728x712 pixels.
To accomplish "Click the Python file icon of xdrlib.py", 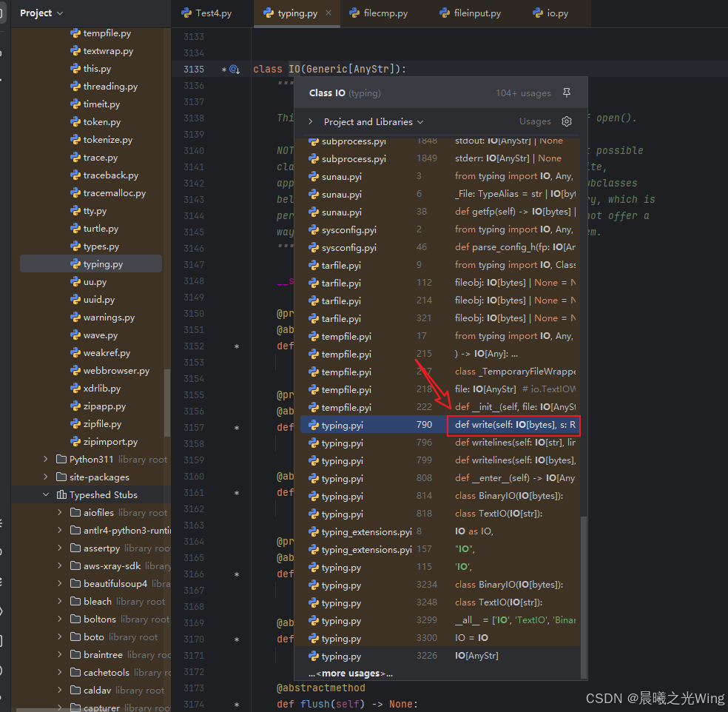I will (75, 389).
